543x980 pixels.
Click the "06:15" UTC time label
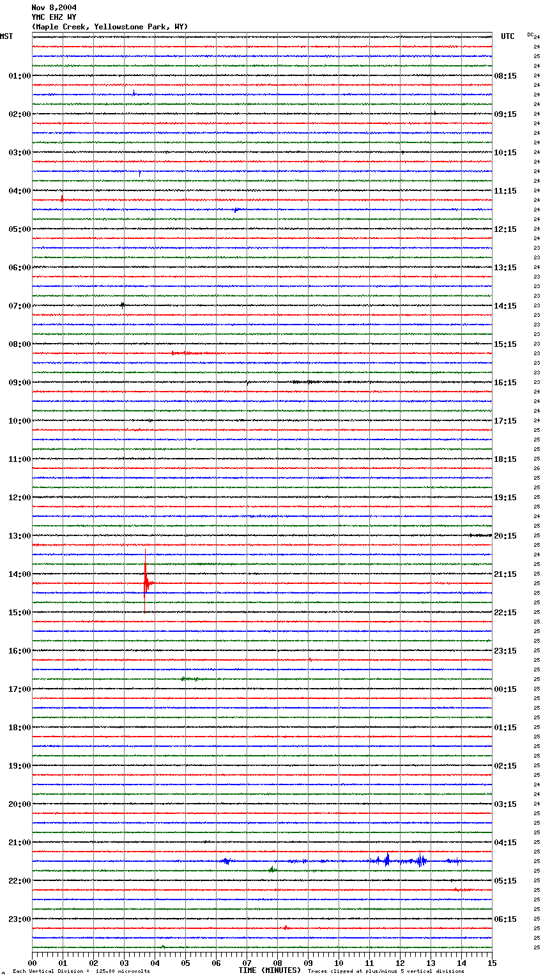pos(505,919)
